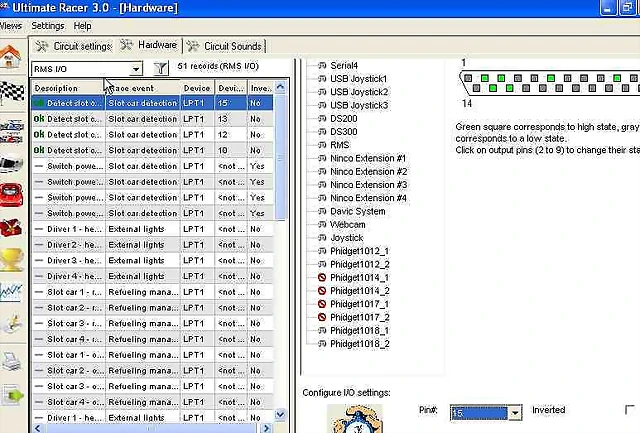Sort by Device column header
640x433 pixels.
[197, 88]
